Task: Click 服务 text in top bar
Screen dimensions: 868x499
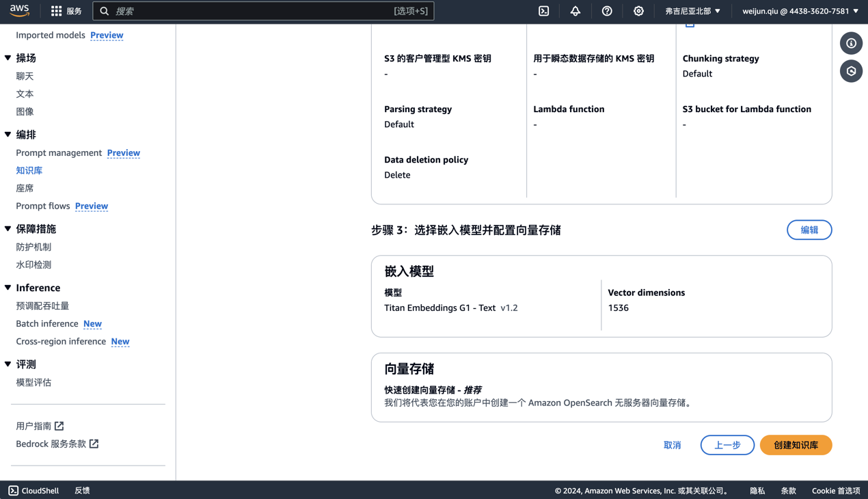Action: [x=74, y=11]
